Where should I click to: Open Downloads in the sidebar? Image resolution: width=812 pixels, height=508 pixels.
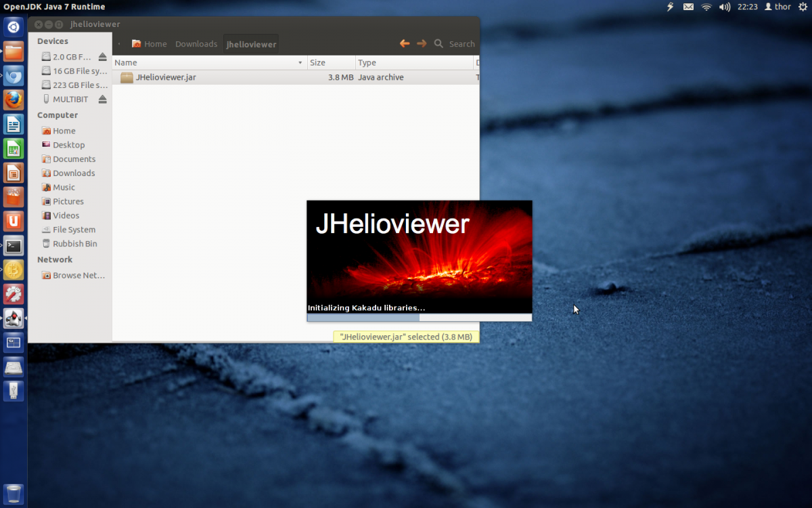click(x=68, y=173)
